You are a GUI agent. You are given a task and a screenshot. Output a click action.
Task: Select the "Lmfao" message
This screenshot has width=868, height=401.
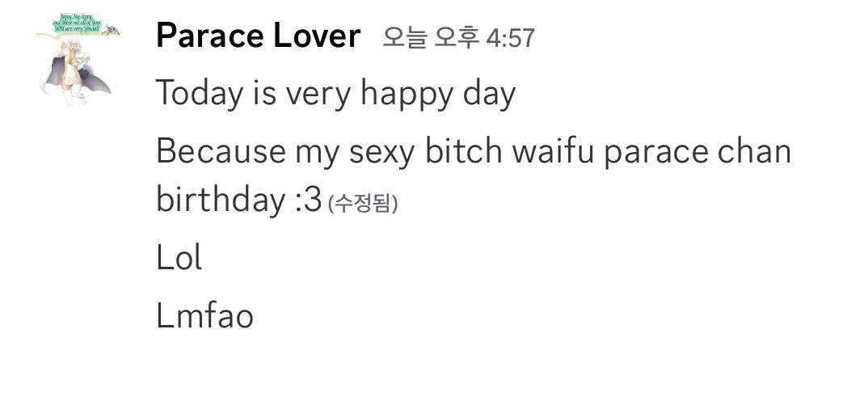pos(204,315)
